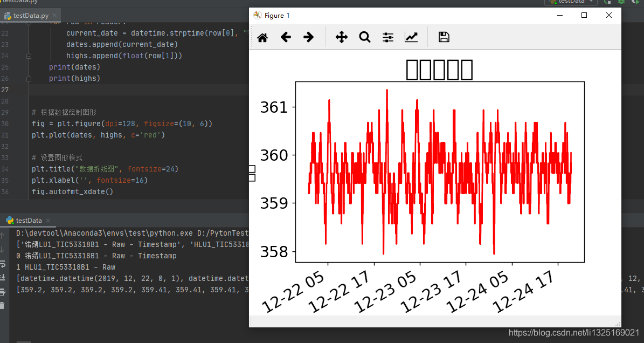The width and height of the screenshot is (644, 343).
Task: Click the y-axis tick label 361
Action: click(274, 108)
